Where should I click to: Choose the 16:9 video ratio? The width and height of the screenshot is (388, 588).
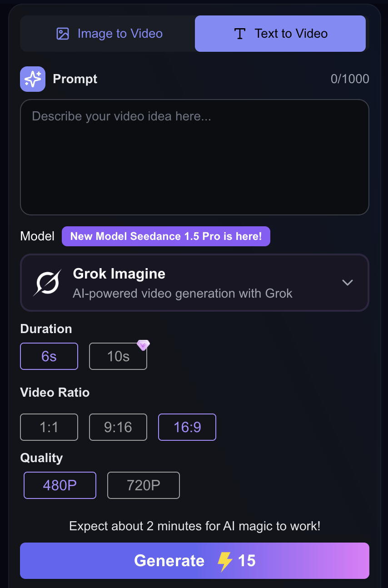point(187,427)
